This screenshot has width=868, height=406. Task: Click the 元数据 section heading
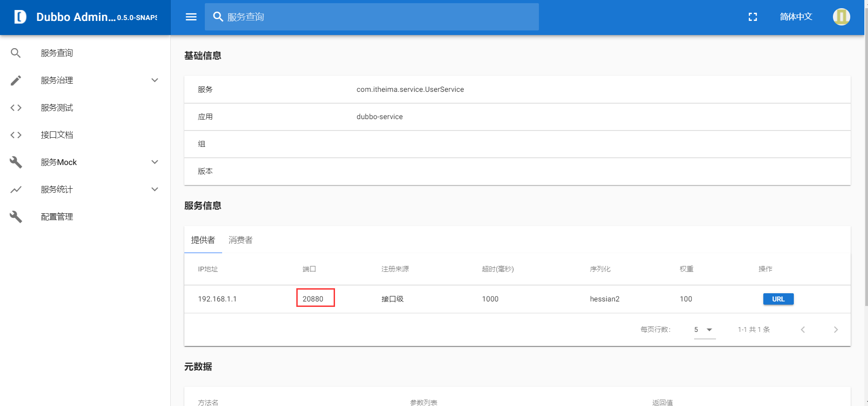[198, 366]
